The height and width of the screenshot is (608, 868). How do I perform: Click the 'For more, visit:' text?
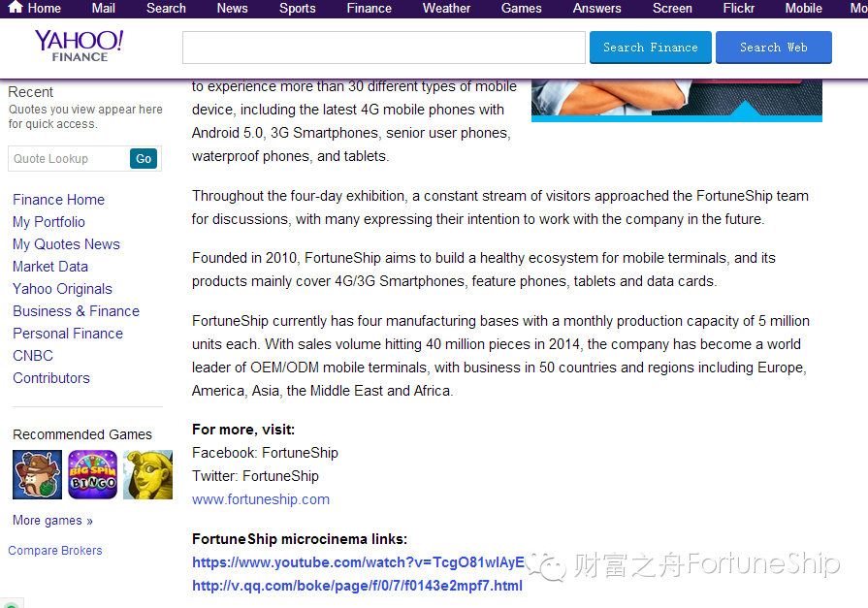pyautogui.click(x=243, y=430)
